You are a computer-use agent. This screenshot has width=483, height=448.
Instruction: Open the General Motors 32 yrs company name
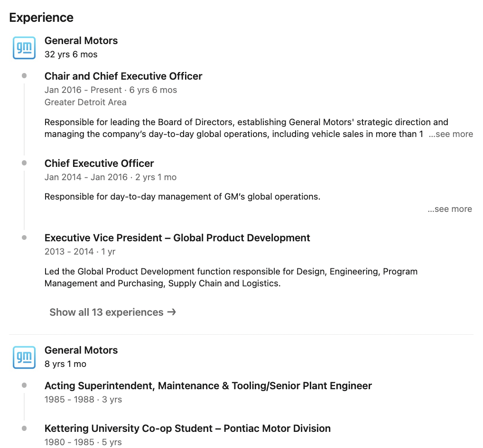[81, 41]
